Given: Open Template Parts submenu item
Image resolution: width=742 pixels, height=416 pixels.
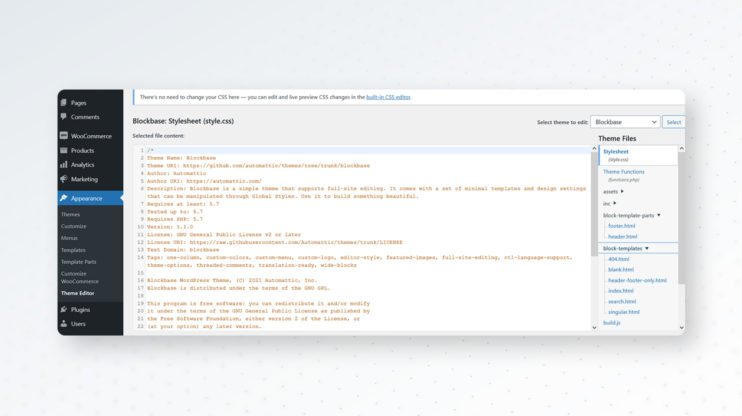Looking at the screenshot, I should [79, 262].
